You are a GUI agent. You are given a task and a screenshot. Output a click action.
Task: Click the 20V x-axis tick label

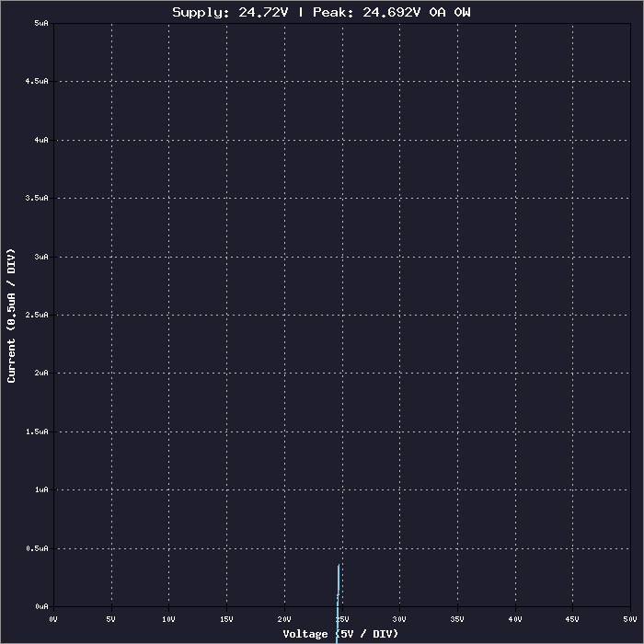[284, 619]
